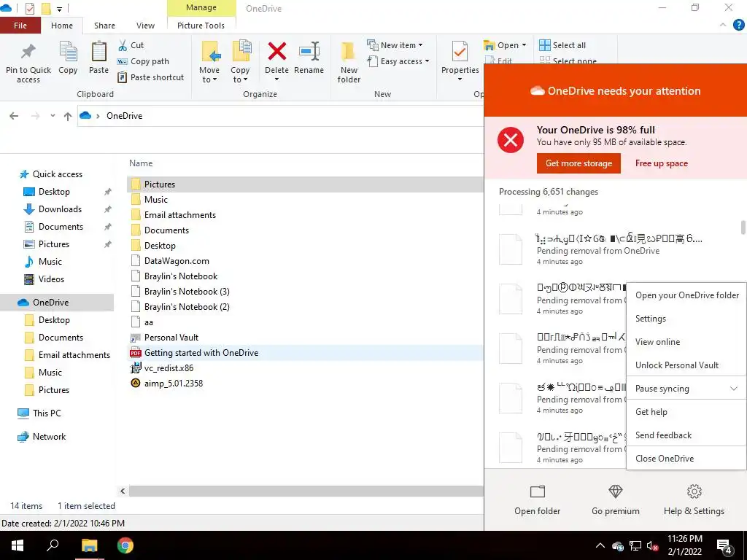The width and height of the screenshot is (747, 560).
Task: Collapse the ribbon with caret arrow
Action: 723,26
